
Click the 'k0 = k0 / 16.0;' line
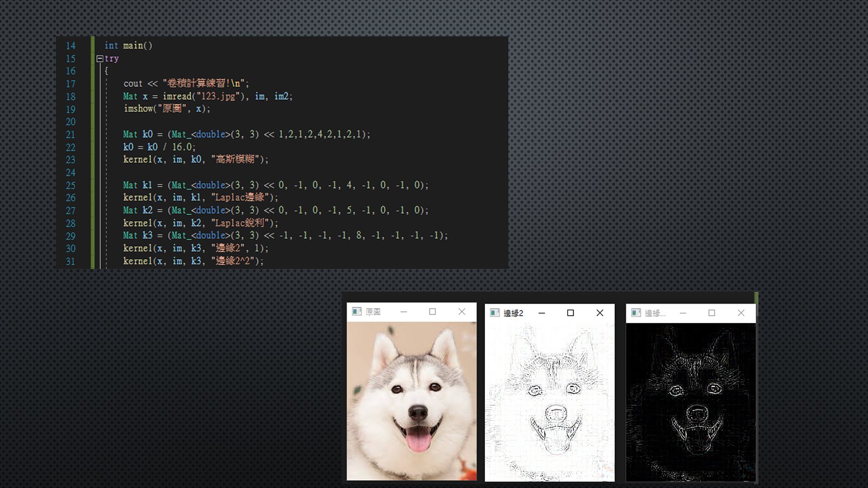pos(159,147)
